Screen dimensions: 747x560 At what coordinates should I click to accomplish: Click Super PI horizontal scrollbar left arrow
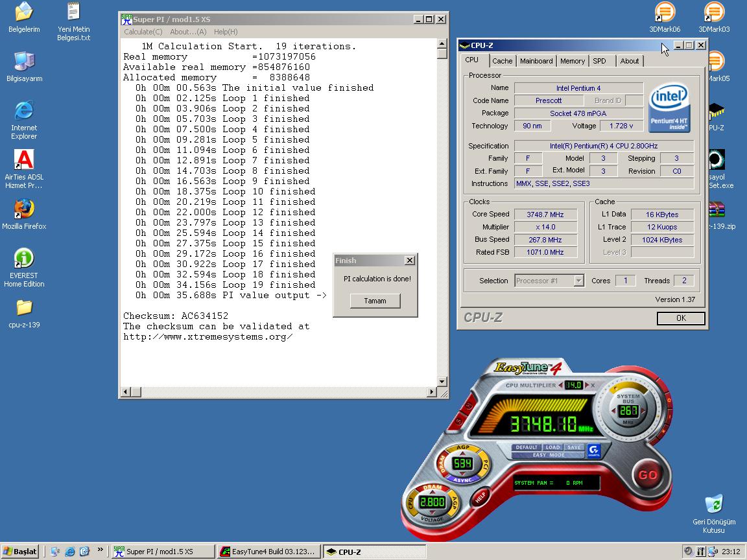click(x=125, y=392)
